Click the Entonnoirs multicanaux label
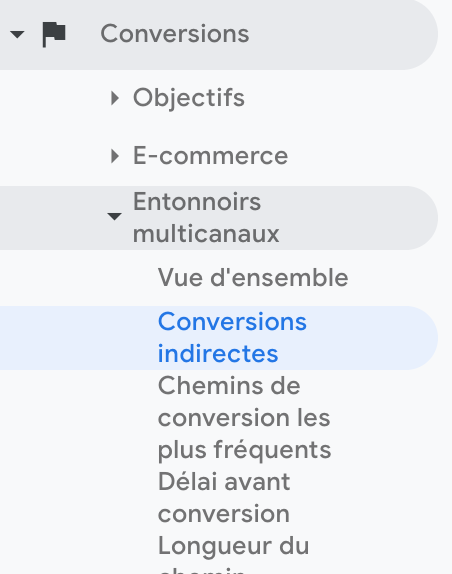The height and width of the screenshot is (574, 452). [206, 217]
